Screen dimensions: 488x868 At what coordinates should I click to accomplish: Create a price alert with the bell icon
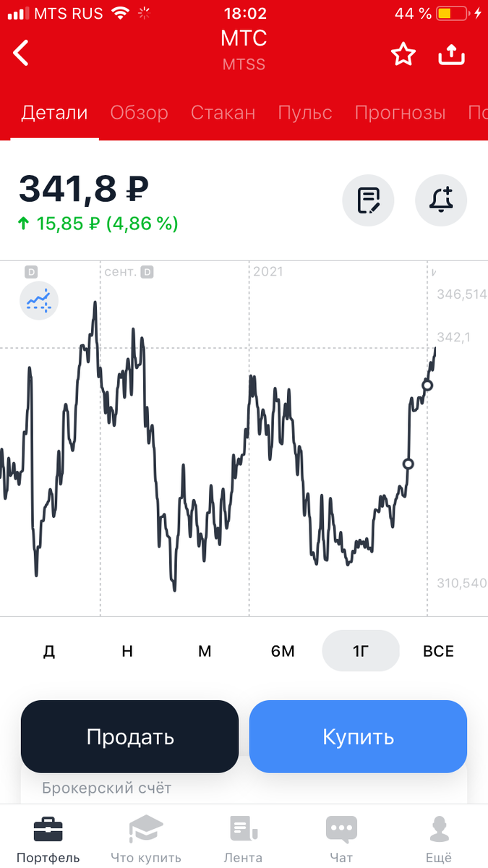click(441, 200)
